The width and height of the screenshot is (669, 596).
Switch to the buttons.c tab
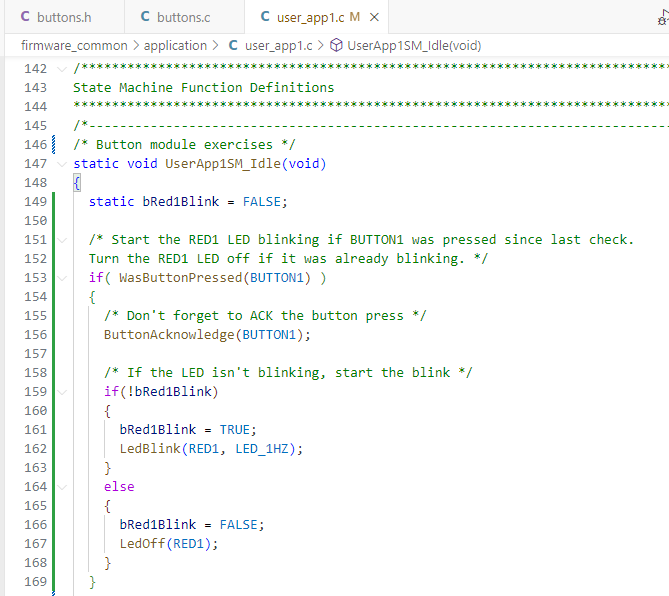coord(183,17)
